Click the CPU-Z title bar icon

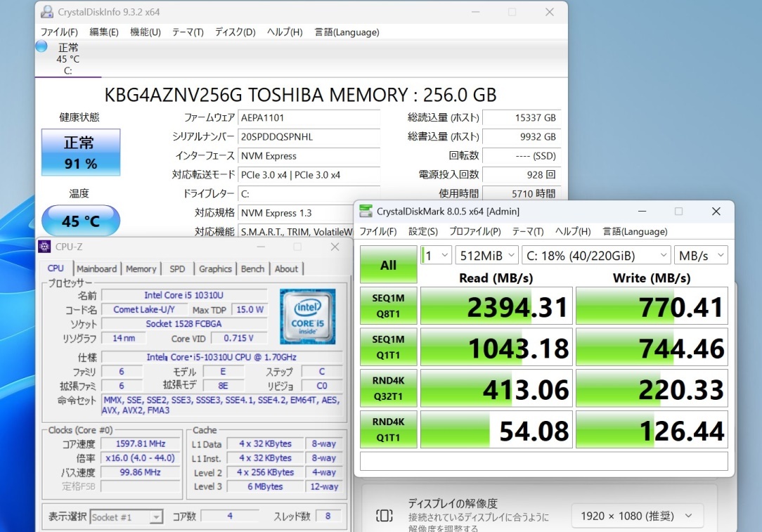(44, 247)
